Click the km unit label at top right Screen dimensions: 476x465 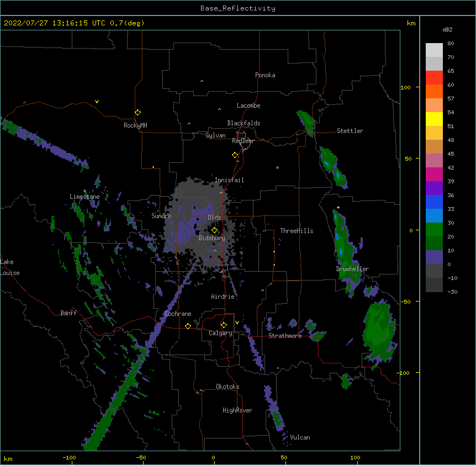tap(411, 23)
